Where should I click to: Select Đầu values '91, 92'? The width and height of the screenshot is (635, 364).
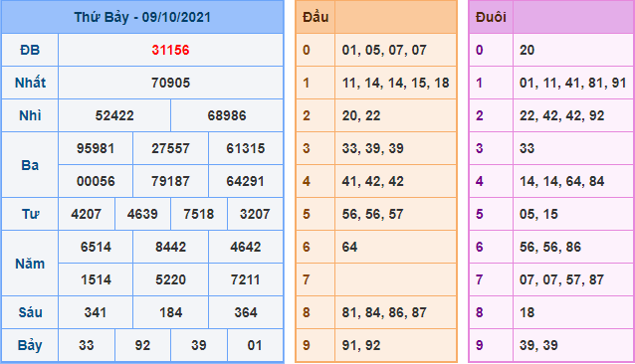pyautogui.click(x=361, y=345)
